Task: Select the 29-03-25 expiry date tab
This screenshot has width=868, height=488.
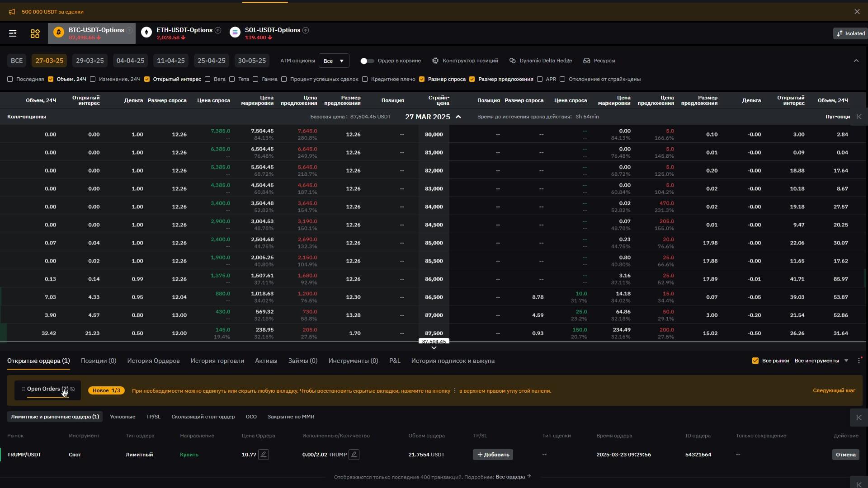Action: point(90,61)
